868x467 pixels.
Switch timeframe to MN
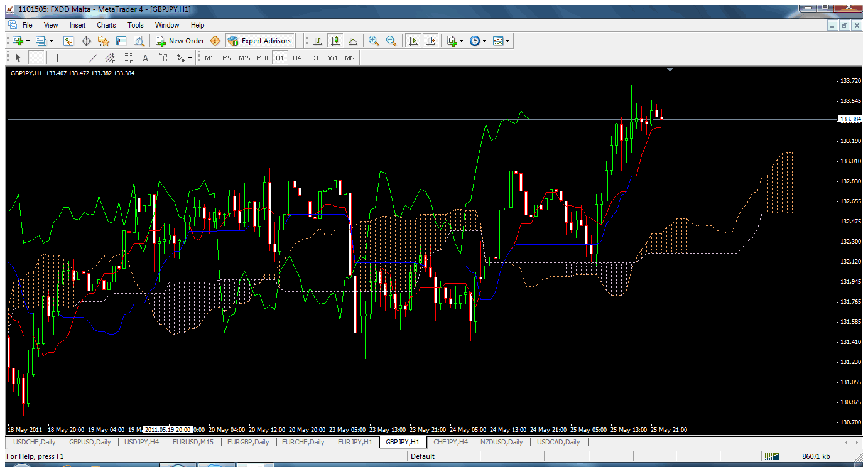[x=350, y=58]
